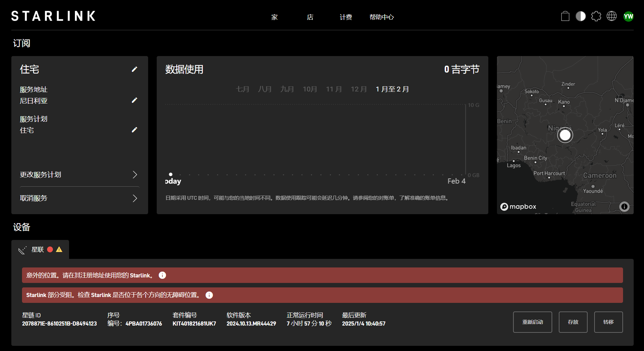Open the shopping bag icon

565,16
